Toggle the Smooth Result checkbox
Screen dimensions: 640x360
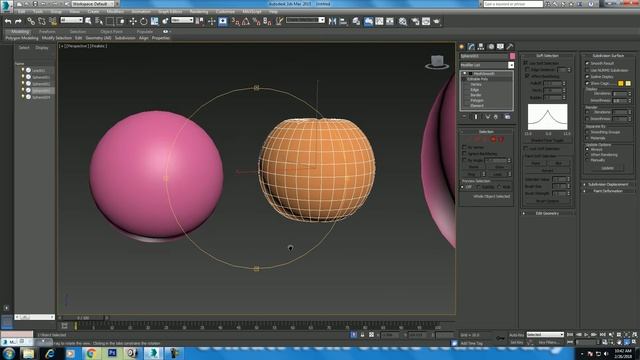pos(587,63)
